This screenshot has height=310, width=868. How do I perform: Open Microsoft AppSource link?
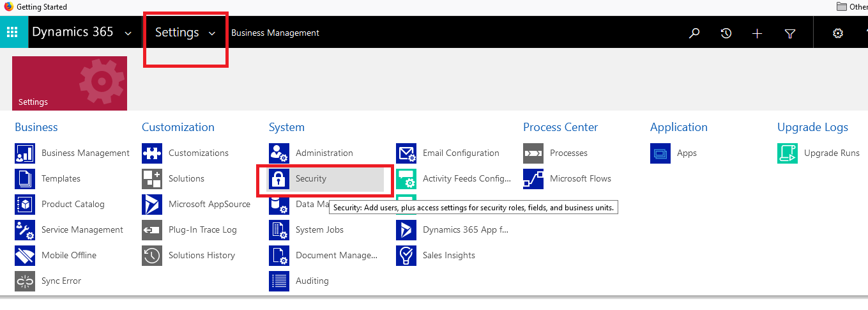tap(209, 205)
